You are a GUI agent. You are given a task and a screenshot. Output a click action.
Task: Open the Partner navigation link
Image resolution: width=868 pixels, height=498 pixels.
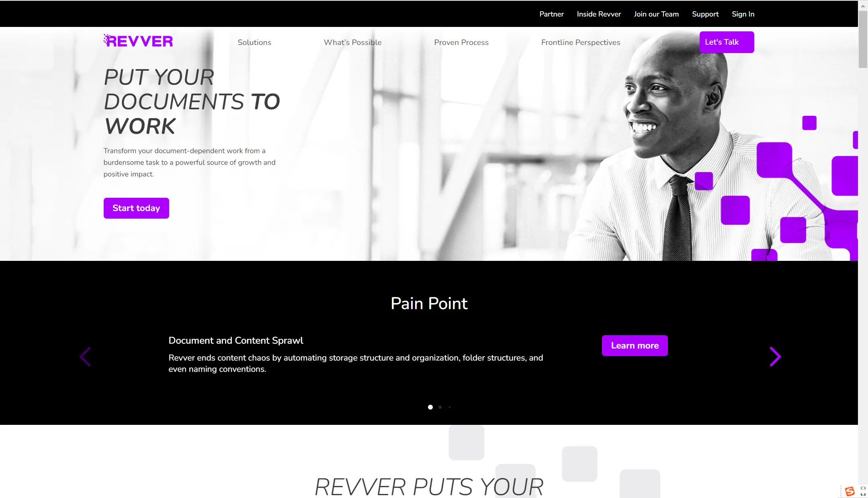pos(551,14)
